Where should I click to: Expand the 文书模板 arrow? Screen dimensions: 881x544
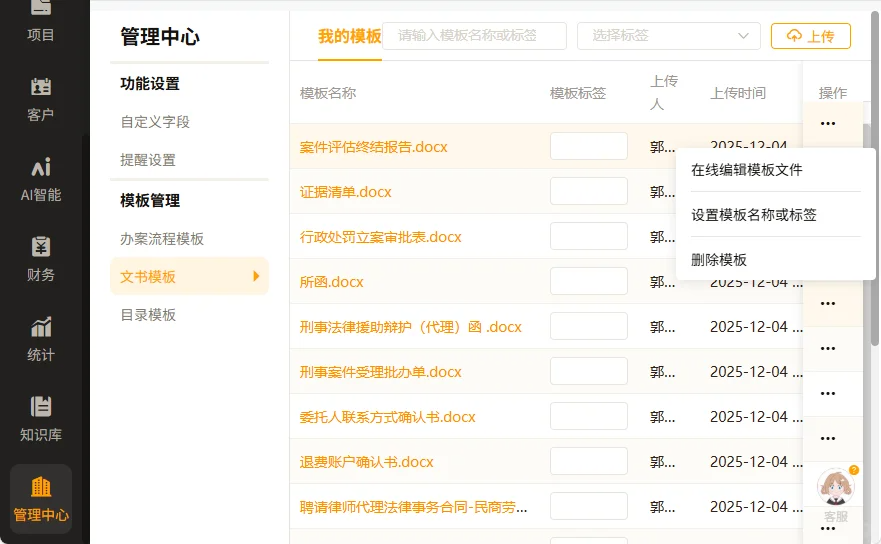point(256,276)
